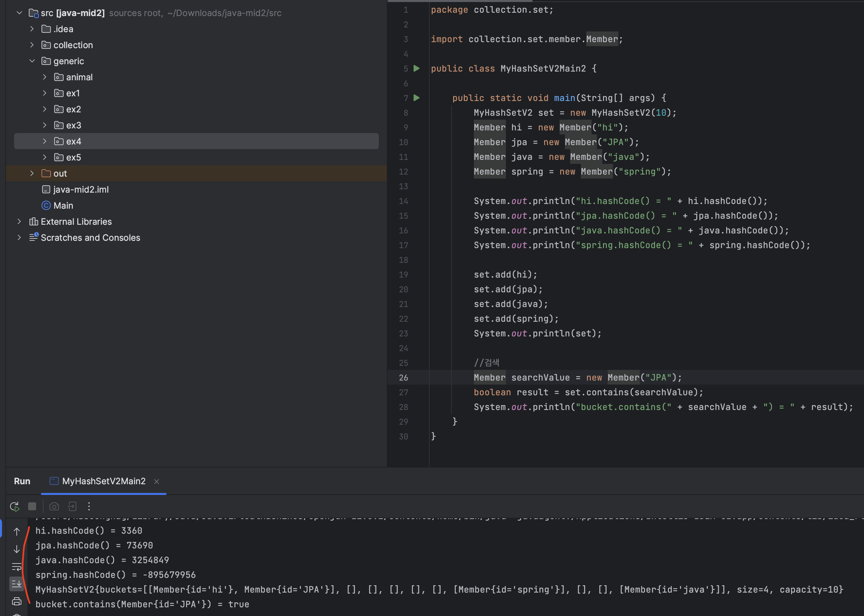The height and width of the screenshot is (616, 864).
Task: Click set.add(java) on line 21
Action: [x=511, y=304]
